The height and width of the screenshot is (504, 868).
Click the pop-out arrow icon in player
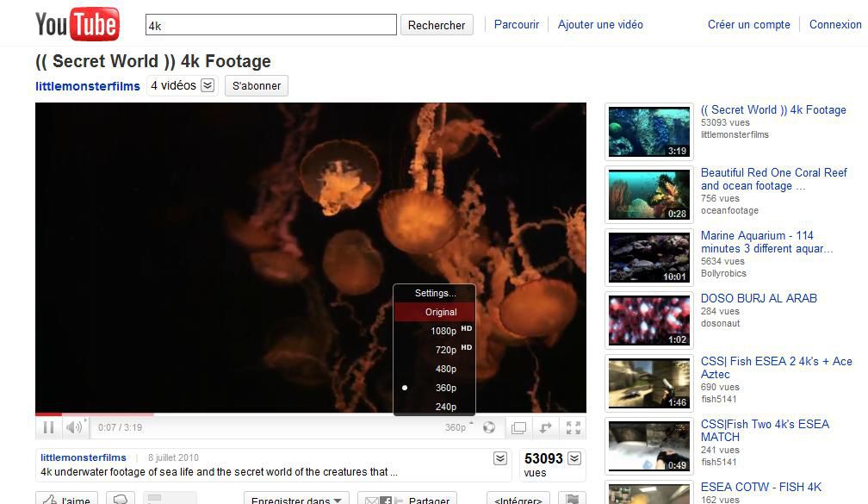coord(546,427)
